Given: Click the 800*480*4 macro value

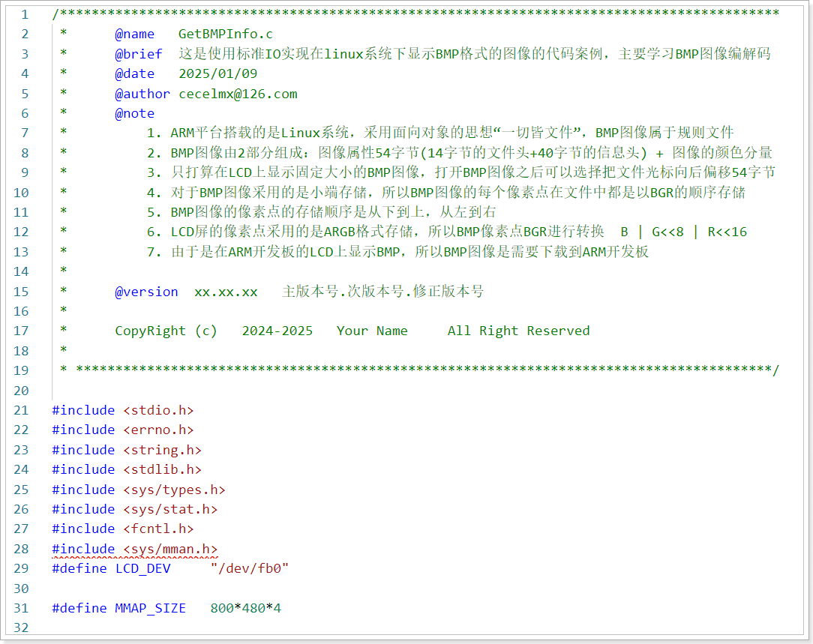Looking at the screenshot, I should point(246,608).
